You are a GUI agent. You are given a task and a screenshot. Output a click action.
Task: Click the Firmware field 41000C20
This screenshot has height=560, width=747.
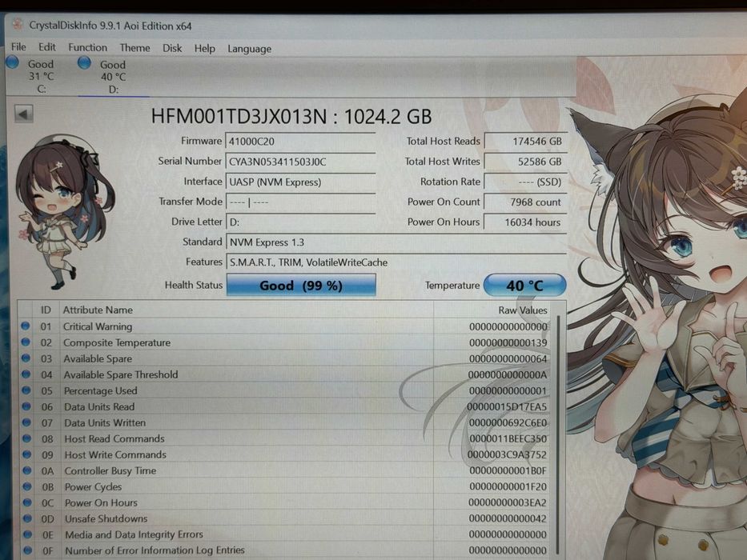point(300,142)
